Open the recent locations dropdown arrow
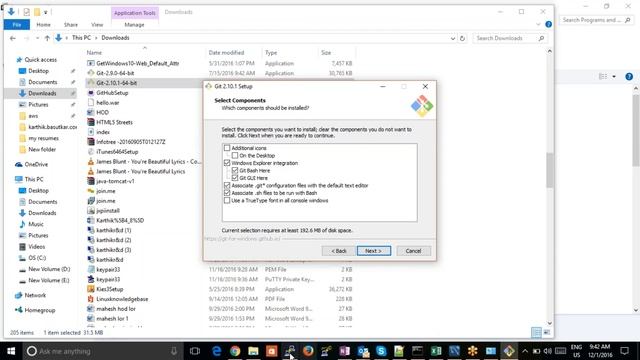This screenshot has width=640, height=360. 37,38
